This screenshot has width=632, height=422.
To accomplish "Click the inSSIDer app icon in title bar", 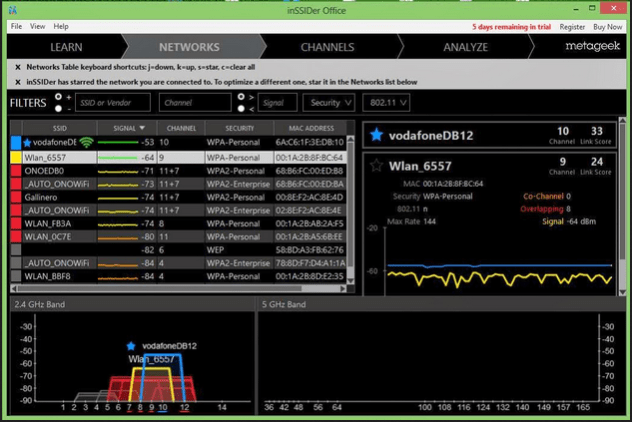I will 12,10.
